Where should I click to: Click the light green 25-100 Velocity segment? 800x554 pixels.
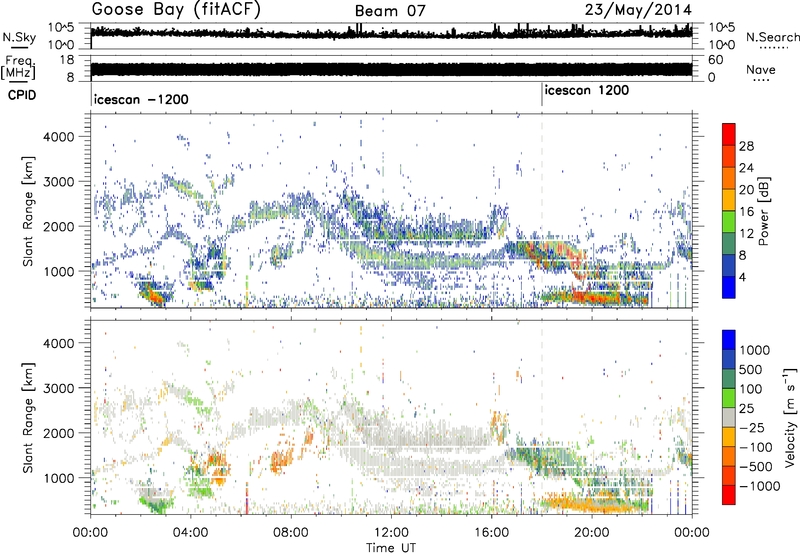729,398
